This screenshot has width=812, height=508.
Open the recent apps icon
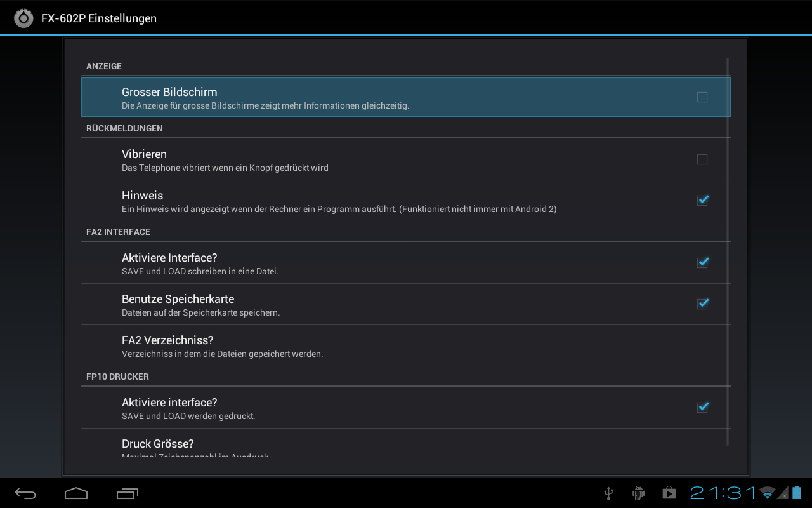point(127,493)
